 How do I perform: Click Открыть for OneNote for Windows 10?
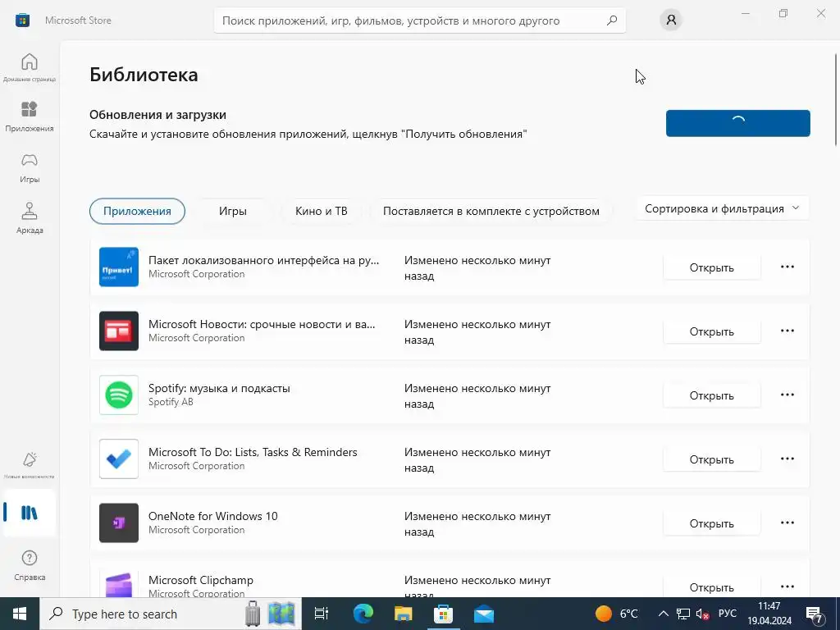(711, 523)
